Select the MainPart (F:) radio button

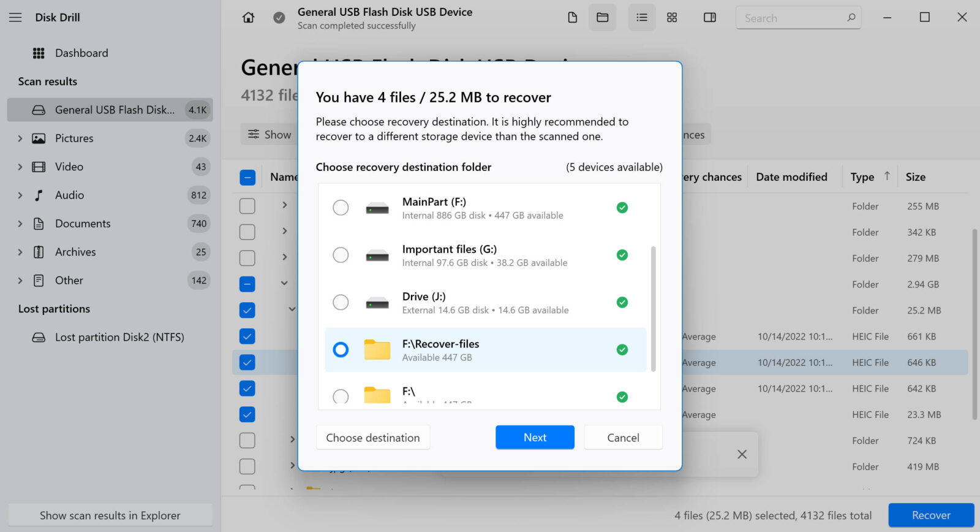pos(341,208)
